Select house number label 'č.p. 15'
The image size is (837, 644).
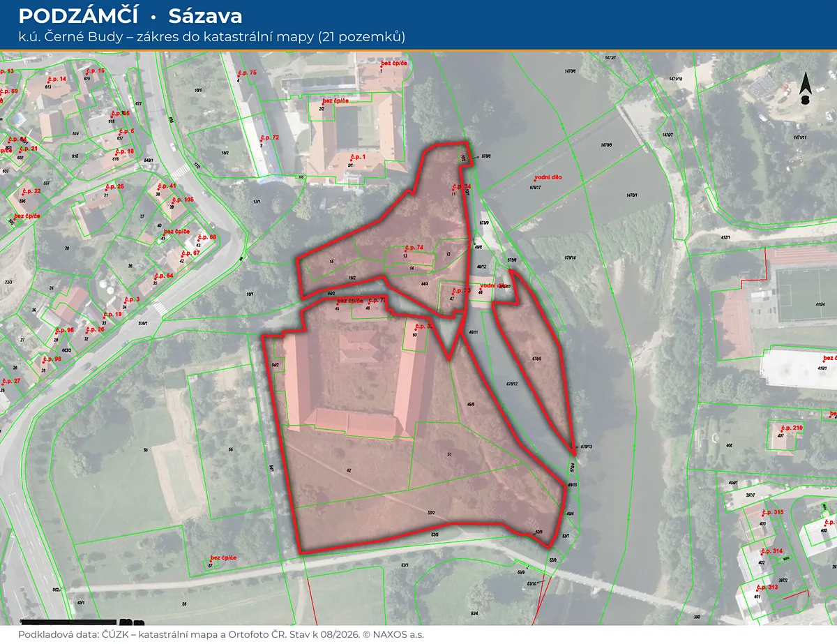click(95, 71)
